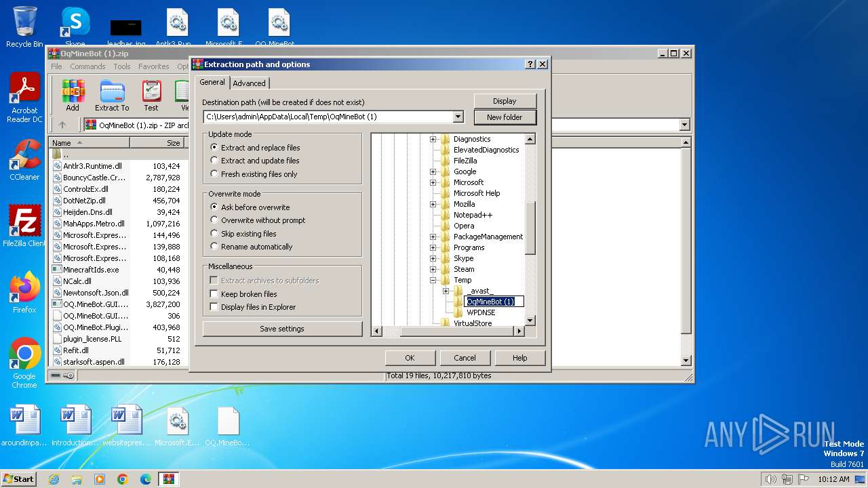Viewport: 868px width, 488px height.
Task: Click Edge icon in taskbar
Action: pyautogui.click(x=146, y=479)
